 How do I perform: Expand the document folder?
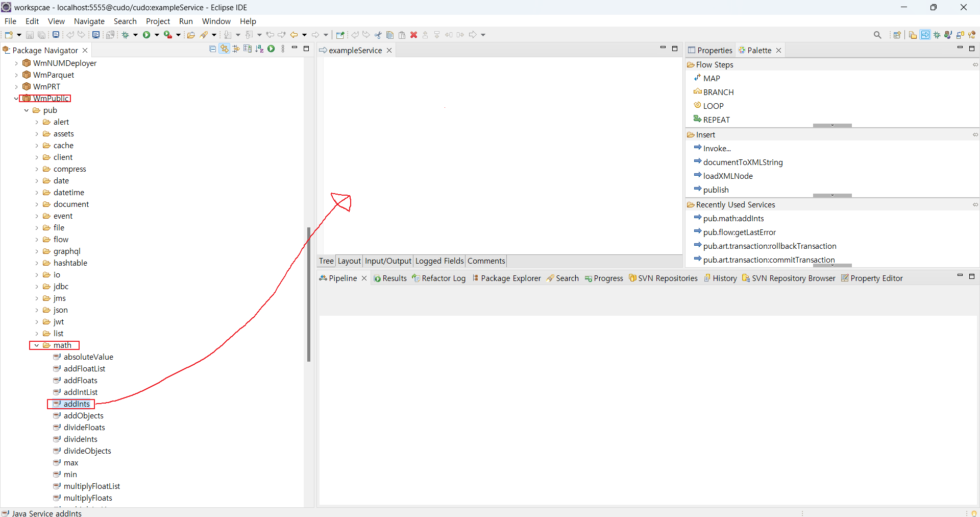(37, 204)
